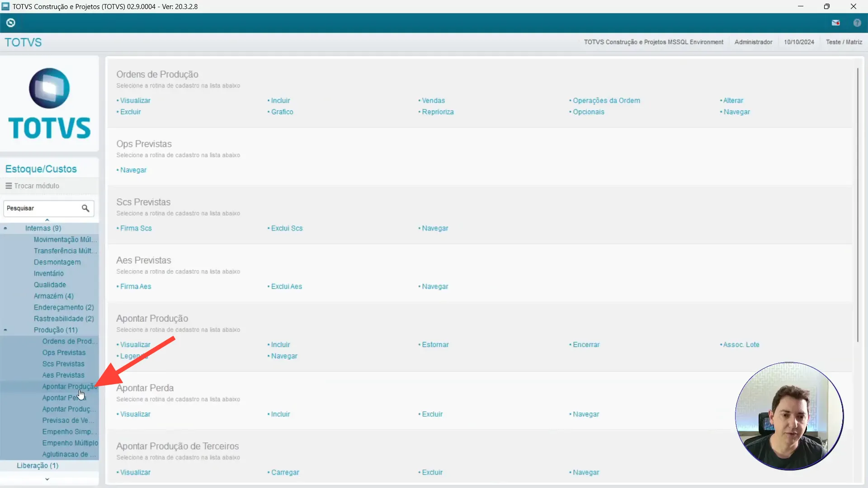868x488 pixels.
Task: Open Movimentação Múl... menu item
Action: pos(65,239)
